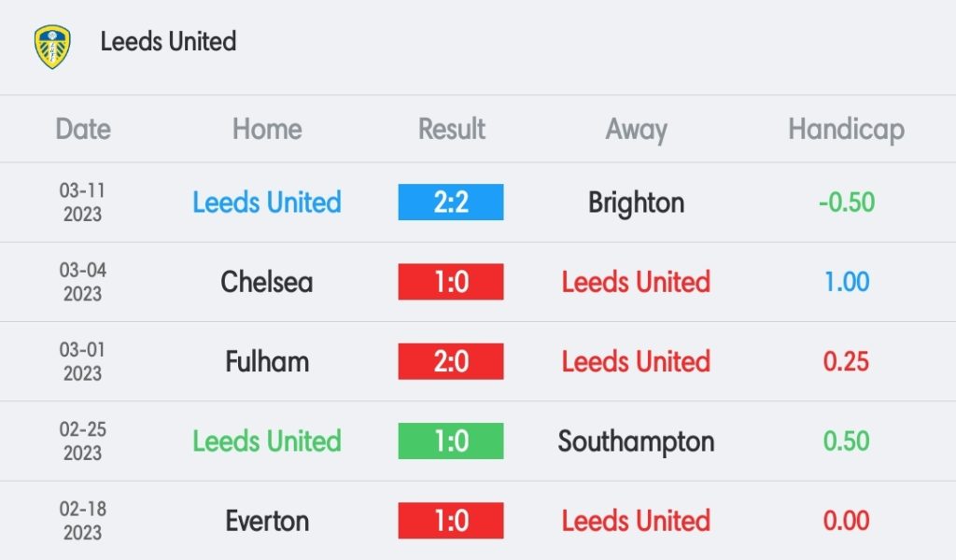
Task: Select the Date column header
Action: (x=83, y=129)
